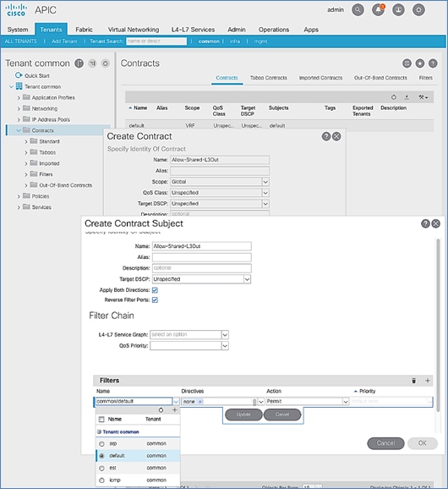Click the help icon in Contracts pane header
Image resolution: width=448 pixels, height=489 pixels.
[x=433, y=63]
